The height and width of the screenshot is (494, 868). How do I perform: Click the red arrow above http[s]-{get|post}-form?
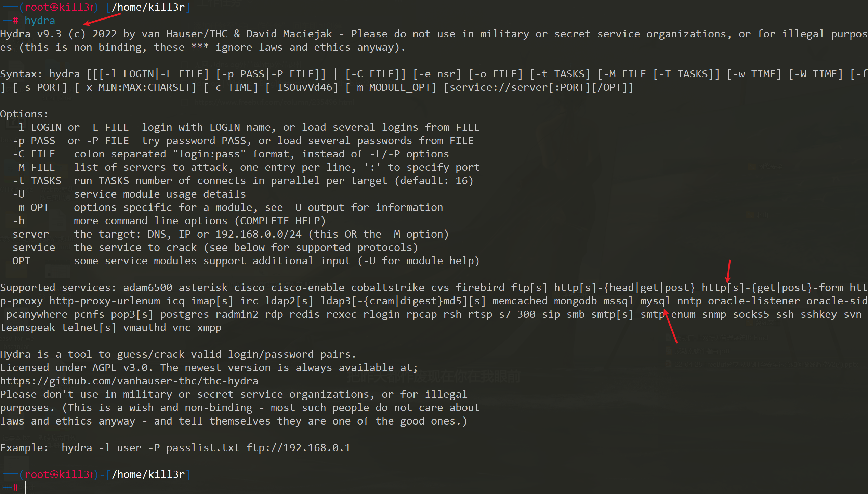[x=728, y=271]
